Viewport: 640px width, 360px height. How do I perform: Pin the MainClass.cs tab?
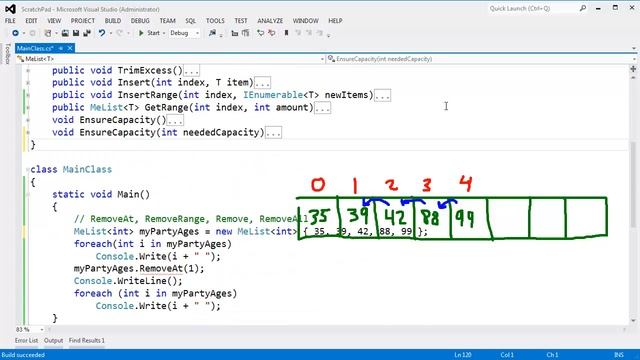[x=61, y=48]
